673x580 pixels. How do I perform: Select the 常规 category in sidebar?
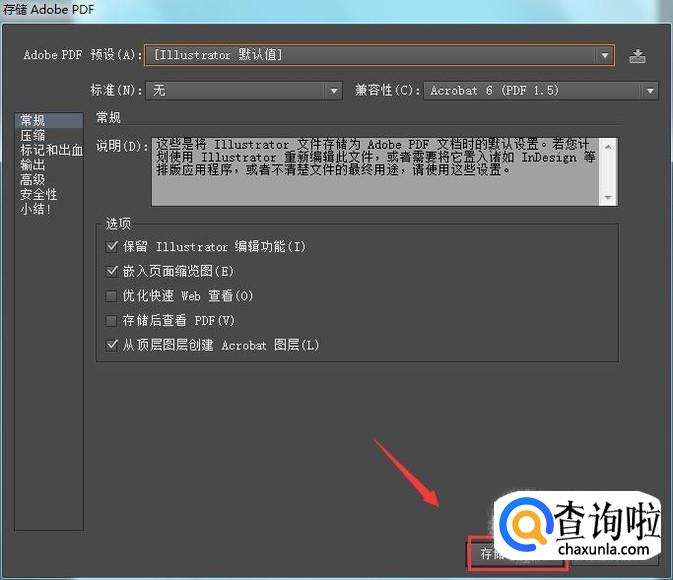(49, 120)
